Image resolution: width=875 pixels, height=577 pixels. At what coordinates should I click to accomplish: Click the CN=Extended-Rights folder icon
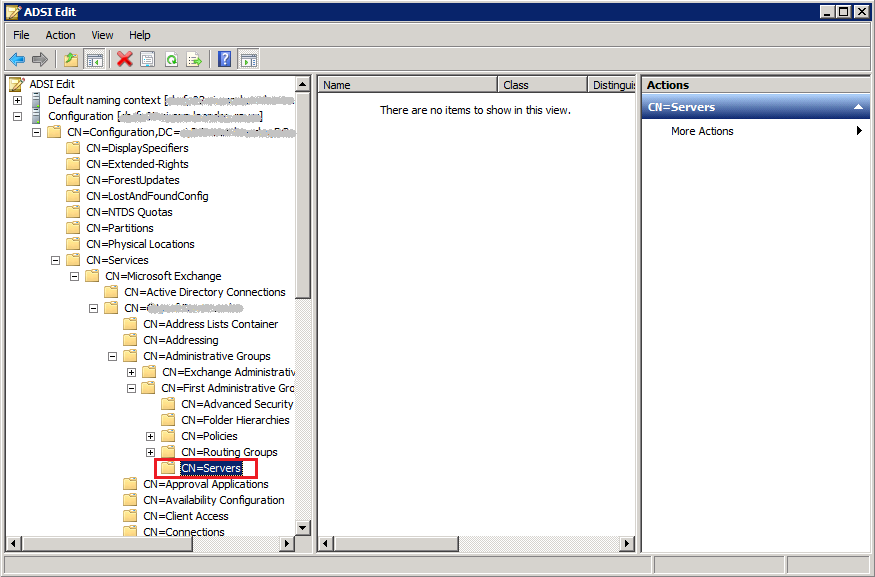coord(73,164)
